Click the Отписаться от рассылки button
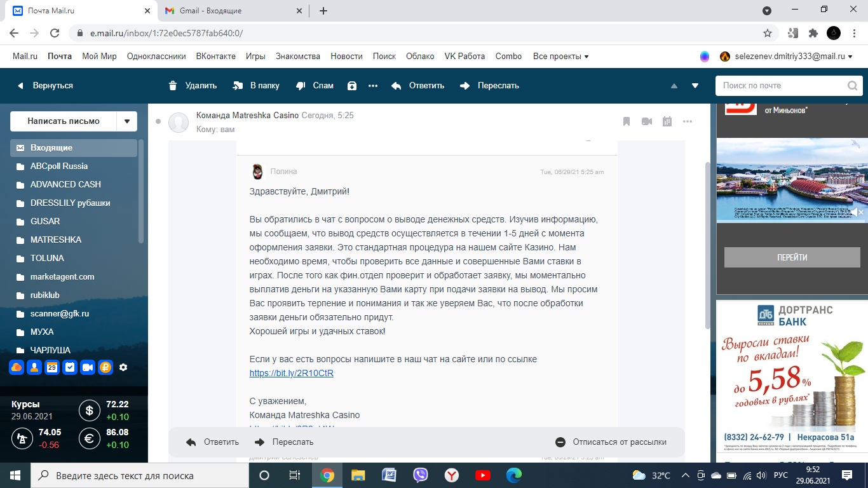Viewport: 868px width, 488px height. 611,442
